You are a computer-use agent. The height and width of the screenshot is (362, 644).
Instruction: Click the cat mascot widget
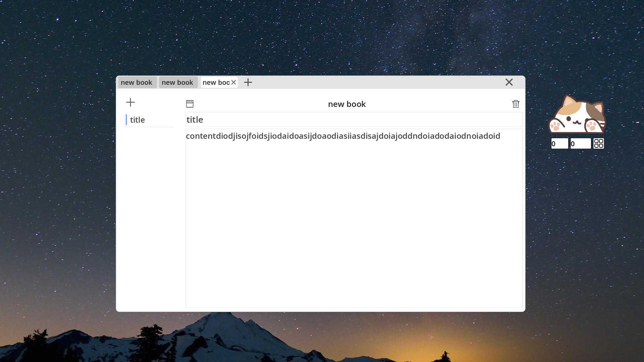point(577,115)
